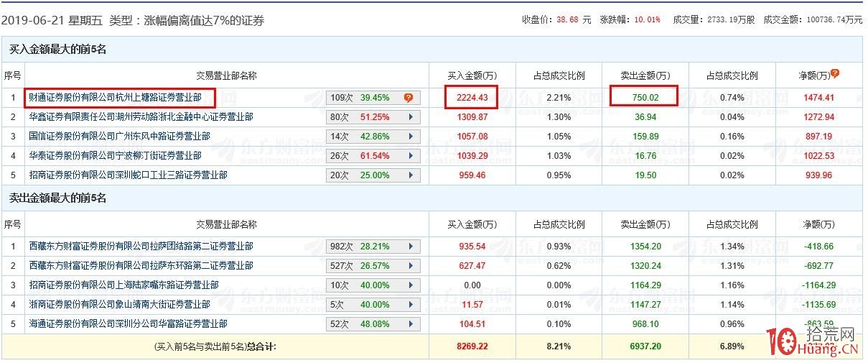Click the help icon next to 净额(万) header
Viewport: 868px width, 363px height.
[835, 74]
